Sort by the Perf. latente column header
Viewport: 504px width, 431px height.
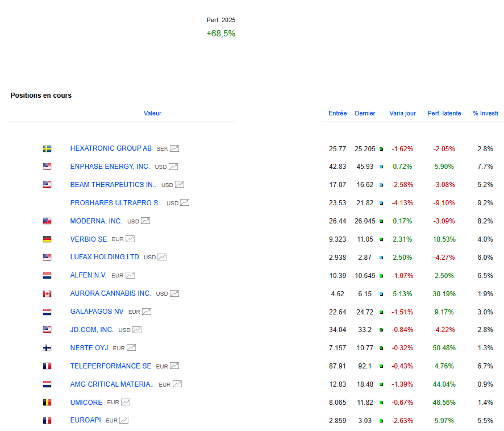[444, 113]
